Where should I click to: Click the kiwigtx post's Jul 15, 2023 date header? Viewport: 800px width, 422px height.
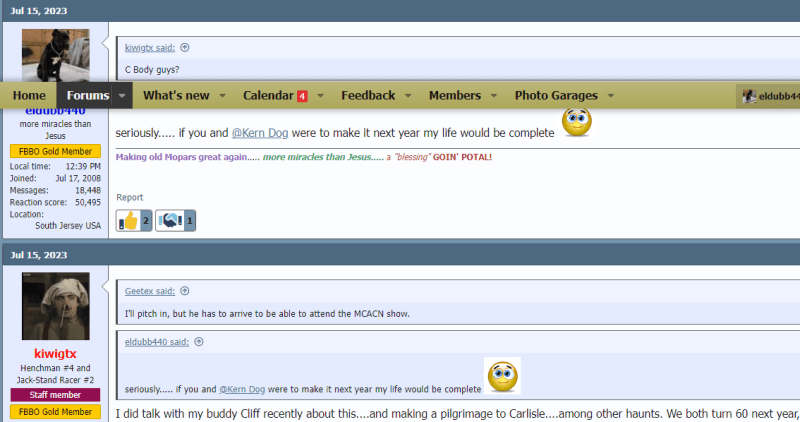pos(39,255)
